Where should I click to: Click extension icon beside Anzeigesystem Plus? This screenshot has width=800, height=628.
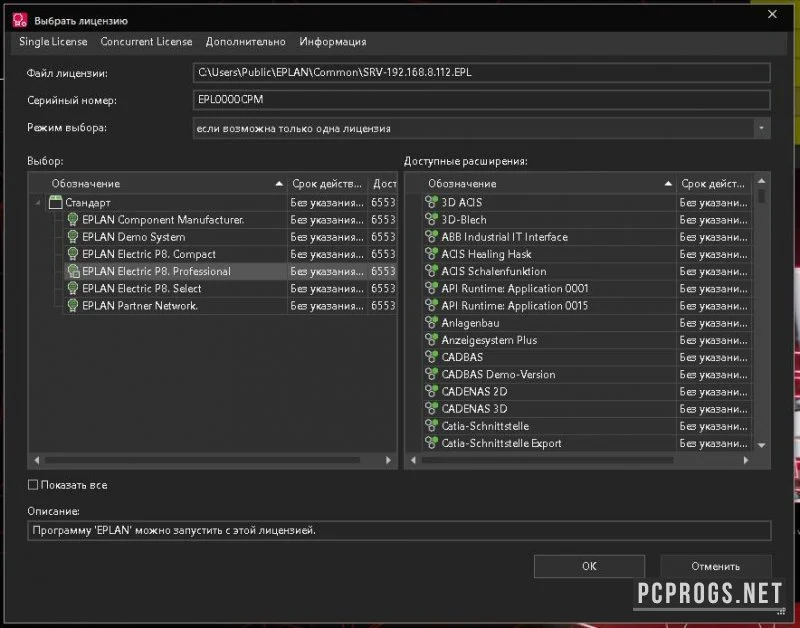(x=432, y=340)
